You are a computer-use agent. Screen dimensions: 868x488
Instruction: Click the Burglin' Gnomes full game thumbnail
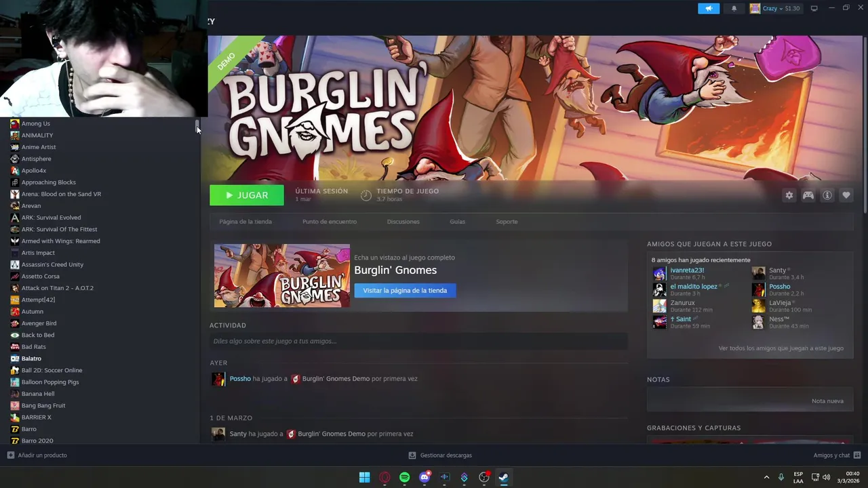[x=282, y=276]
